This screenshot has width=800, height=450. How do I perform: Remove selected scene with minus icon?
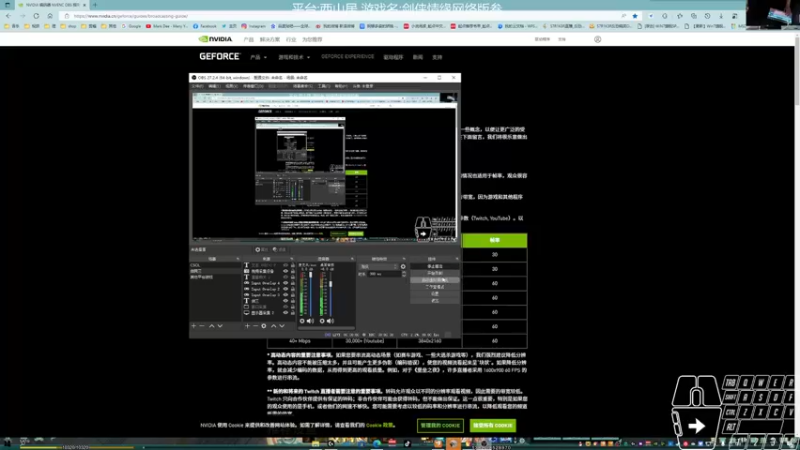tap(202, 326)
